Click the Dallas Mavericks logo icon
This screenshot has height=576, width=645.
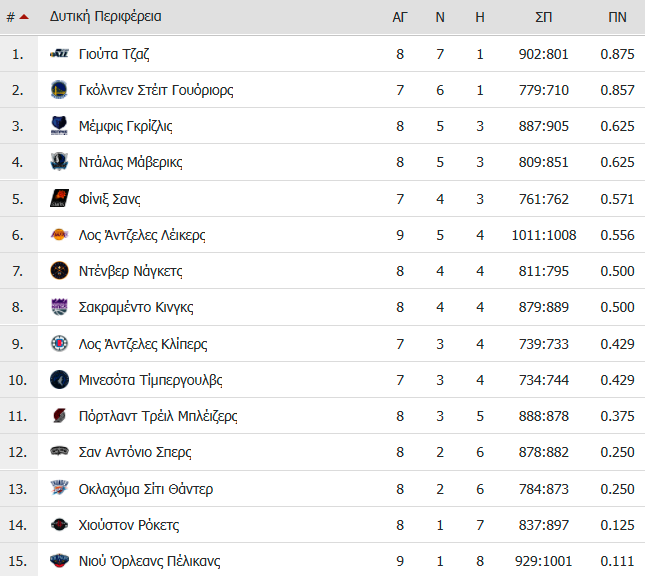[59, 162]
